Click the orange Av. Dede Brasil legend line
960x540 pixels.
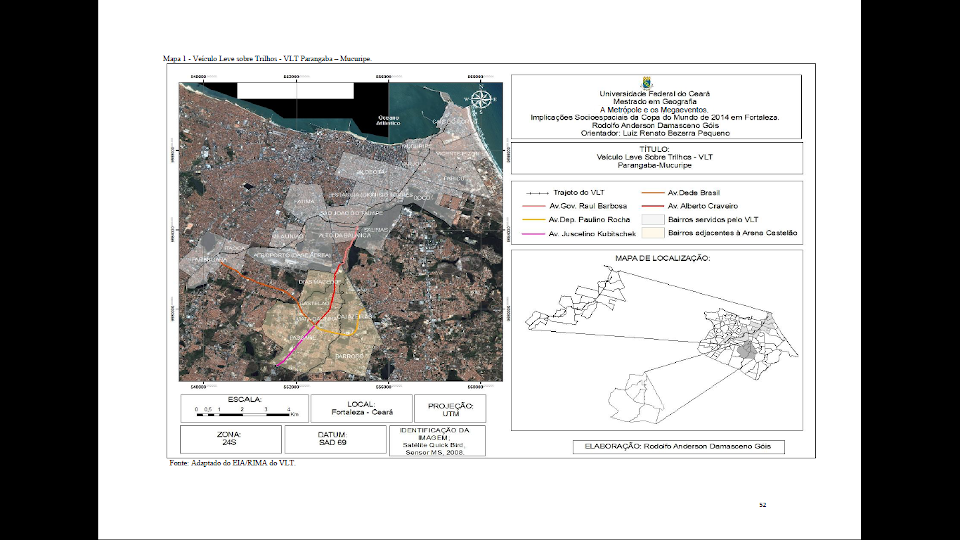tap(653, 193)
